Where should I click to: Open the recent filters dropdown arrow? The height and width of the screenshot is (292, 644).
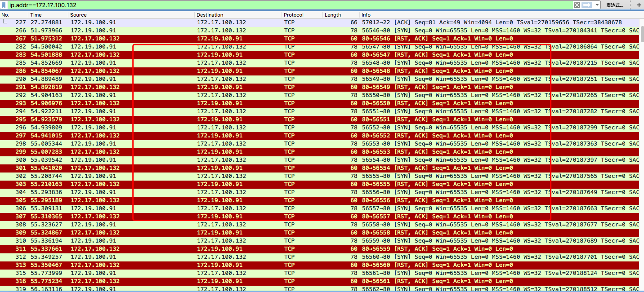coord(597,4)
